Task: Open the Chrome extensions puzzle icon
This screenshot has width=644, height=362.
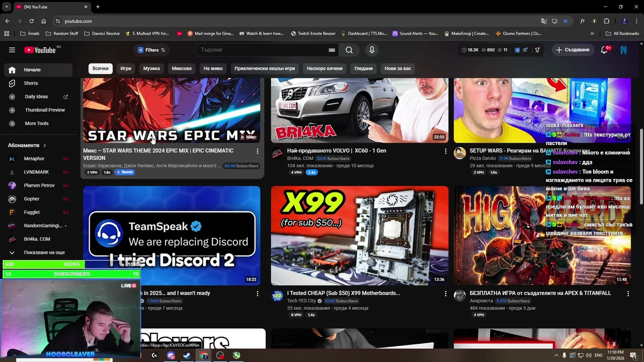Action: point(606,21)
